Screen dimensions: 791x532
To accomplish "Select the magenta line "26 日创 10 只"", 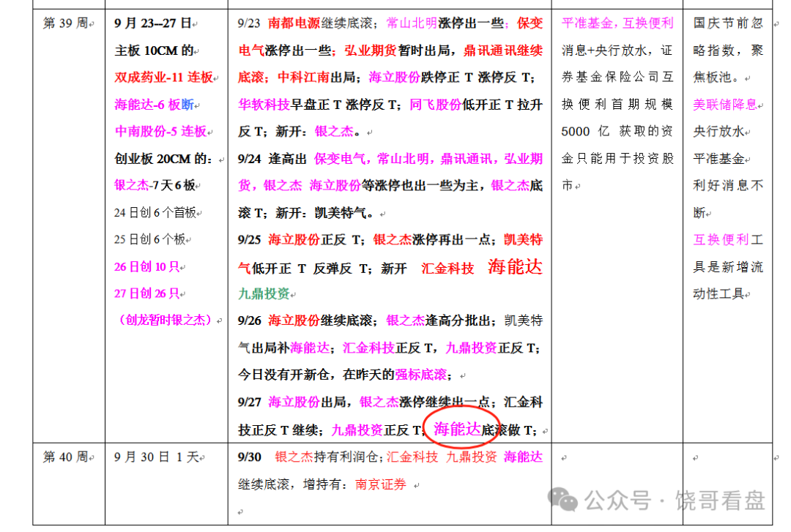I will [x=146, y=267].
